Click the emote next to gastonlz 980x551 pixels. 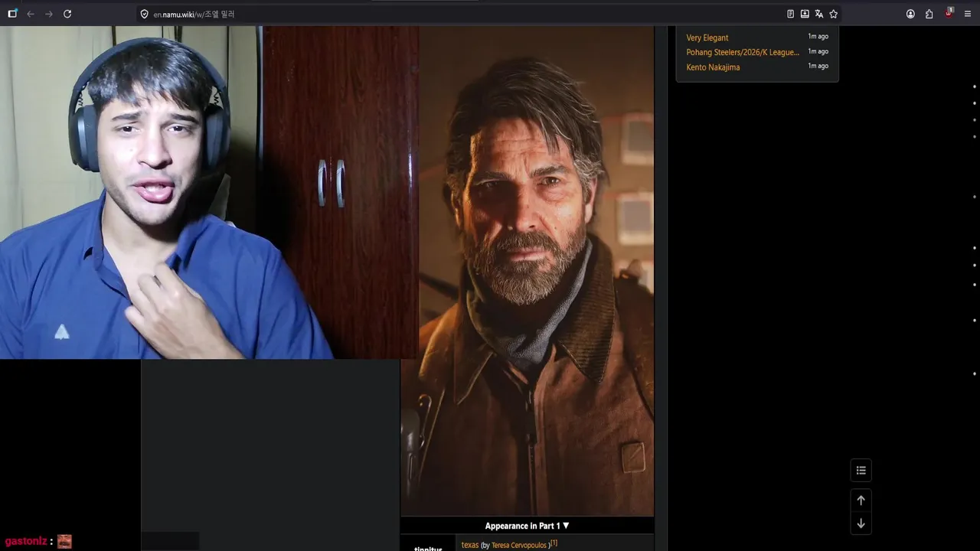point(64,541)
